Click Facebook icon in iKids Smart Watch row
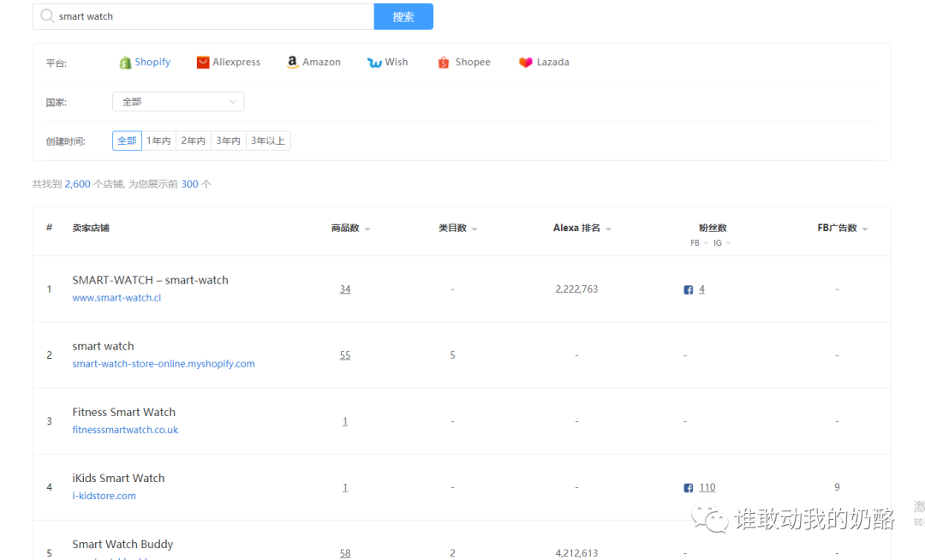 pyautogui.click(x=688, y=487)
